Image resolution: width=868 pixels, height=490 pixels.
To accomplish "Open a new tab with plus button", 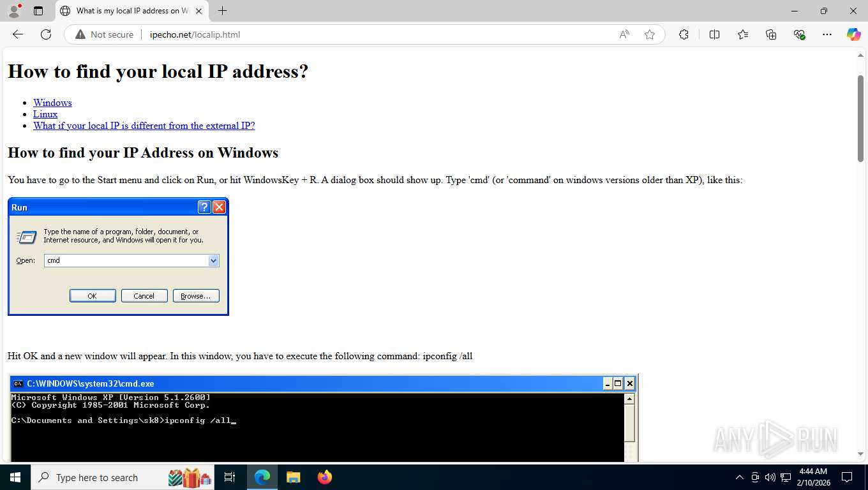I will tap(222, 11).
